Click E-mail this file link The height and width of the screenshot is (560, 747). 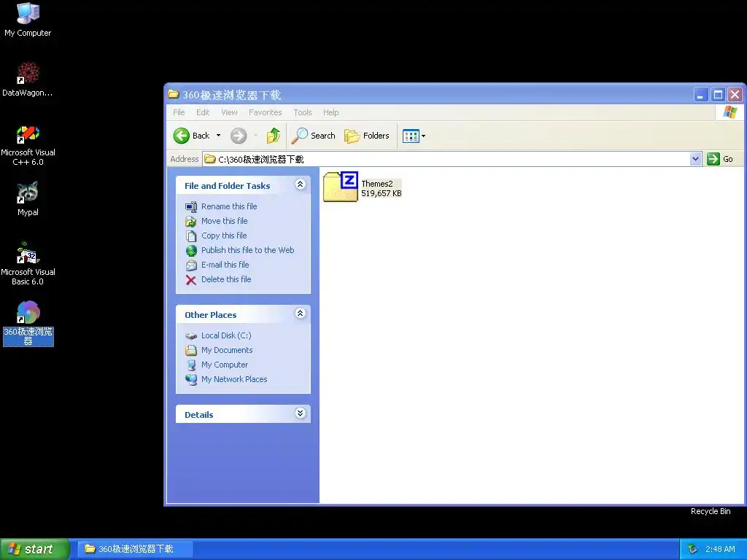pos(225,265)
